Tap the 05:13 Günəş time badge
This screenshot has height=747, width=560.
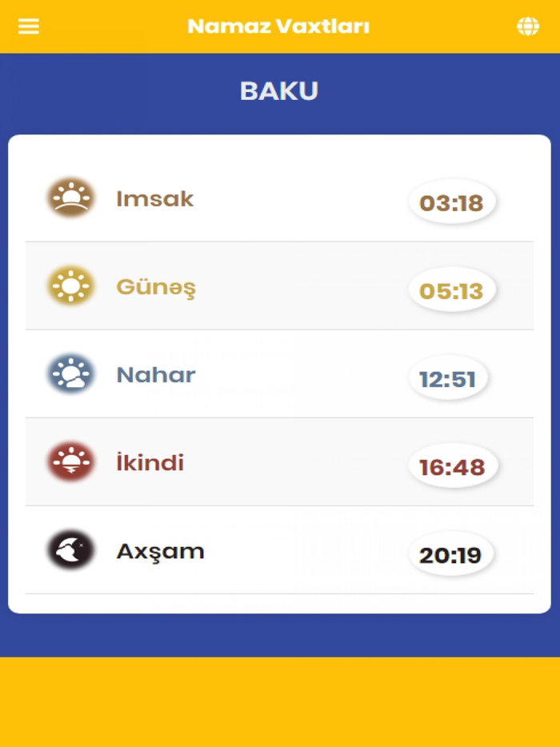click(451, 290)
